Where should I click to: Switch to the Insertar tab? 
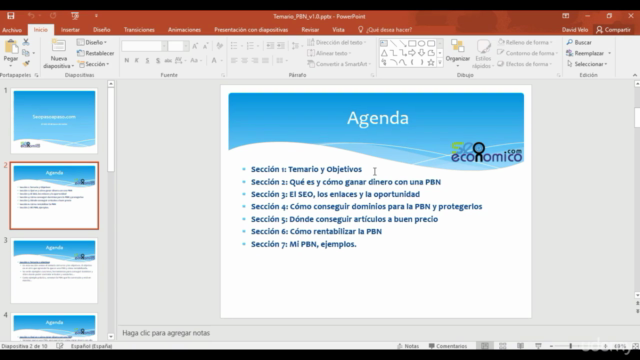pos(70,30)
